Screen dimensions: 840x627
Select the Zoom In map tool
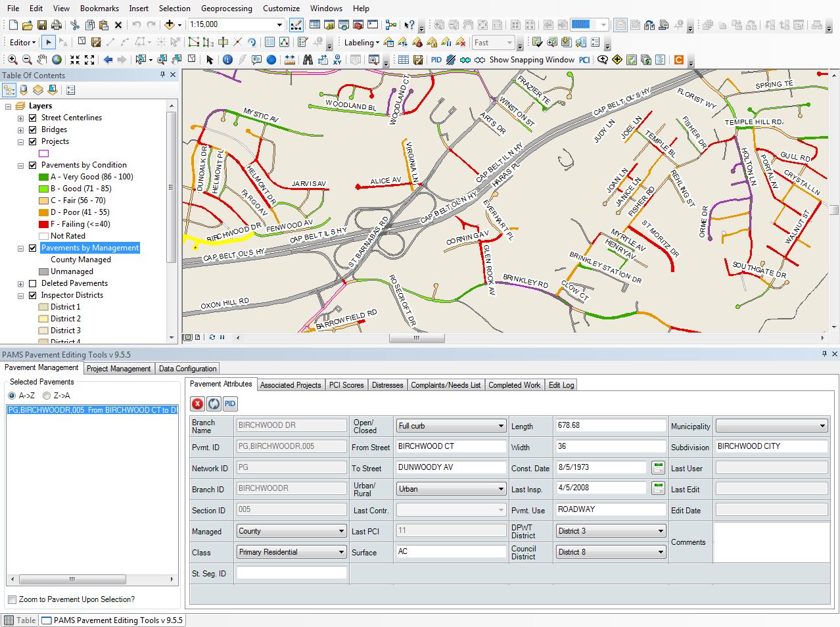point(12,60)
